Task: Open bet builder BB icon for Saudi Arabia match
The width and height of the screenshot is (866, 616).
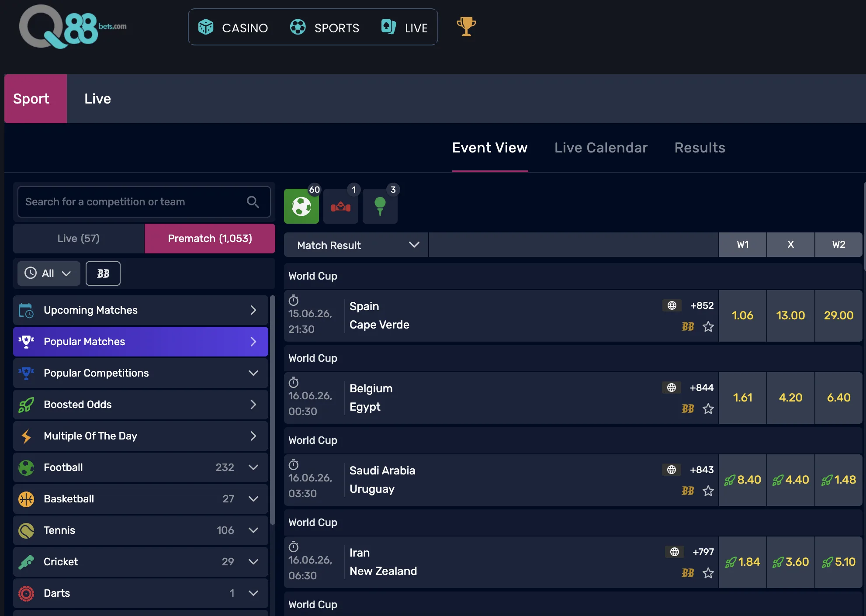Action: 688,491
